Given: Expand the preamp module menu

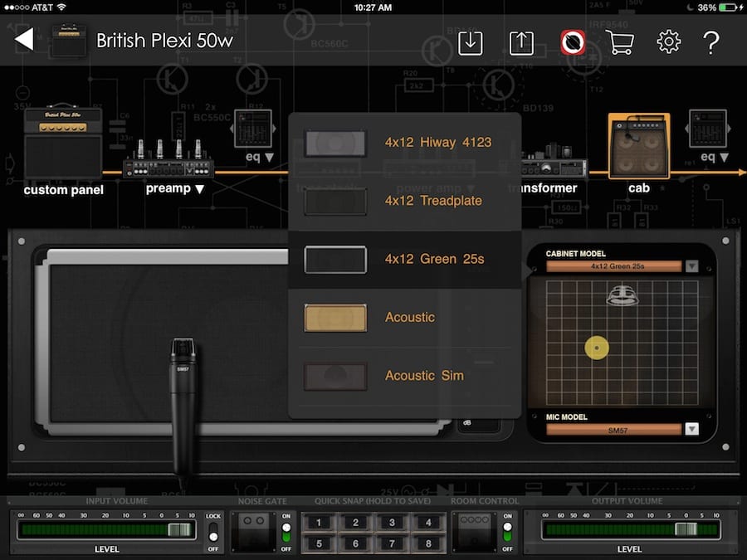Looking at the screenshot, I should click(x=174, y=188).
